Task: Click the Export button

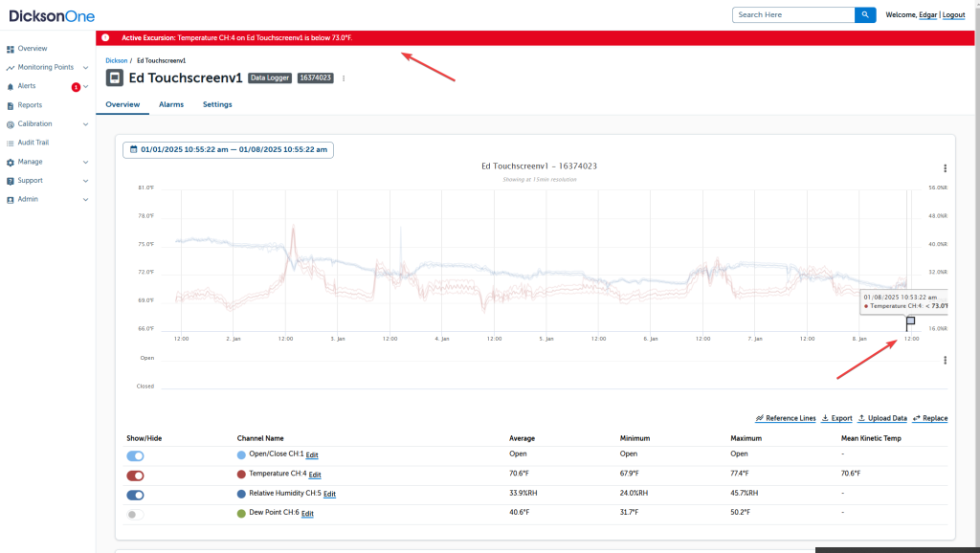Action: click(x=836, y=418)
